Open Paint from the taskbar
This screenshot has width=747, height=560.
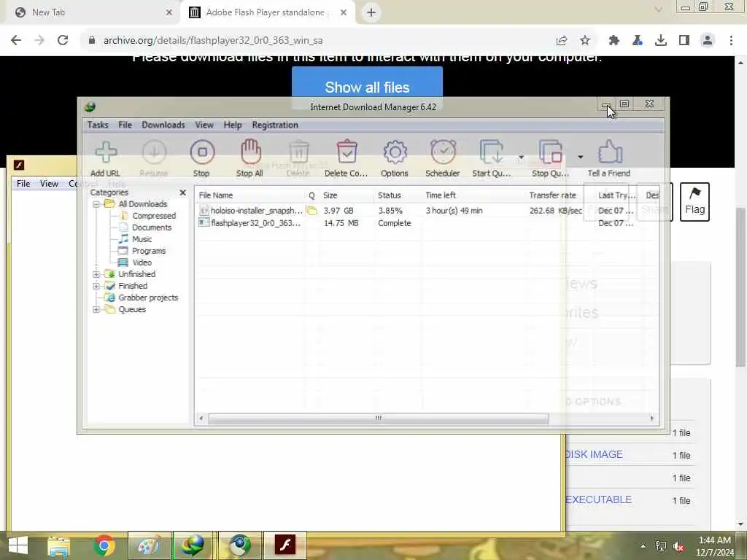tap(149, 545)
